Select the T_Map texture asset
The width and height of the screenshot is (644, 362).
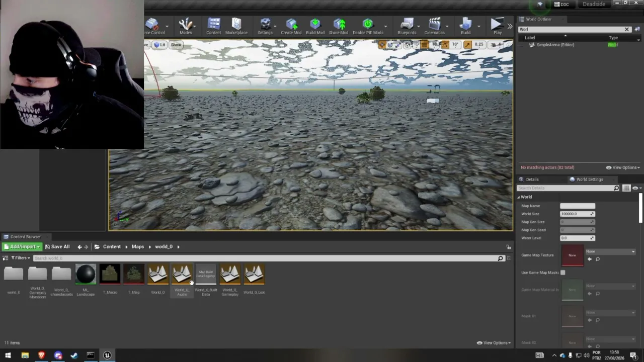tap(134, 280)
